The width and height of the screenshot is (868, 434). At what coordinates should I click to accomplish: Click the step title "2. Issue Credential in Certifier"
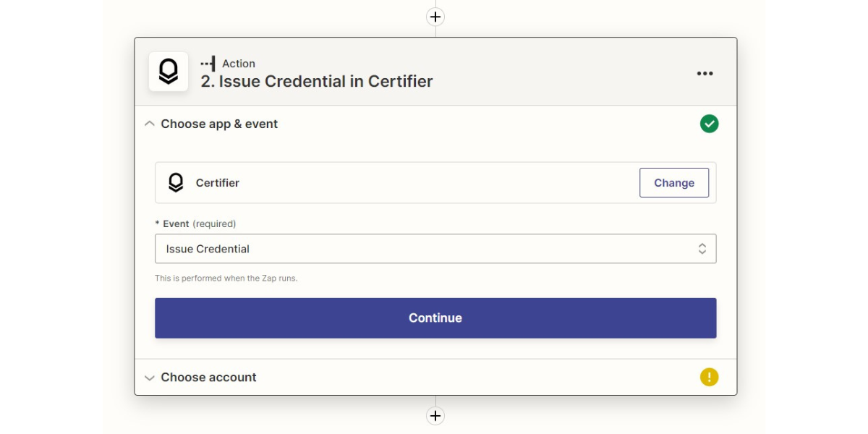pyautogui.click(x=317, y=82)
